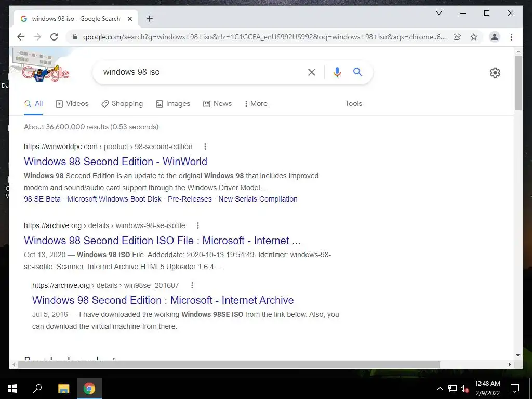Open 'Windows 98 Second Edition ISO File' result

pos(162,241)
